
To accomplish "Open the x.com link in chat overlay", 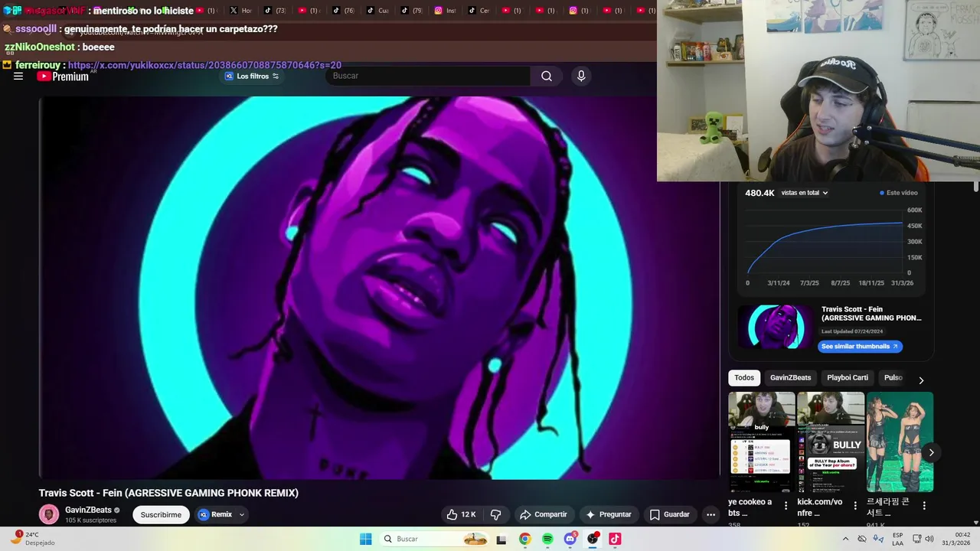I will pos(204,65).
